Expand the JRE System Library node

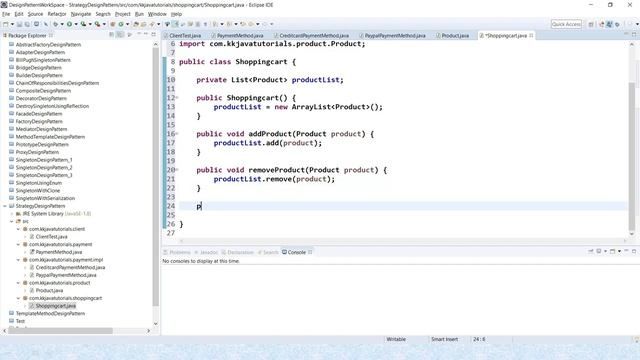[x=11, y=214]
